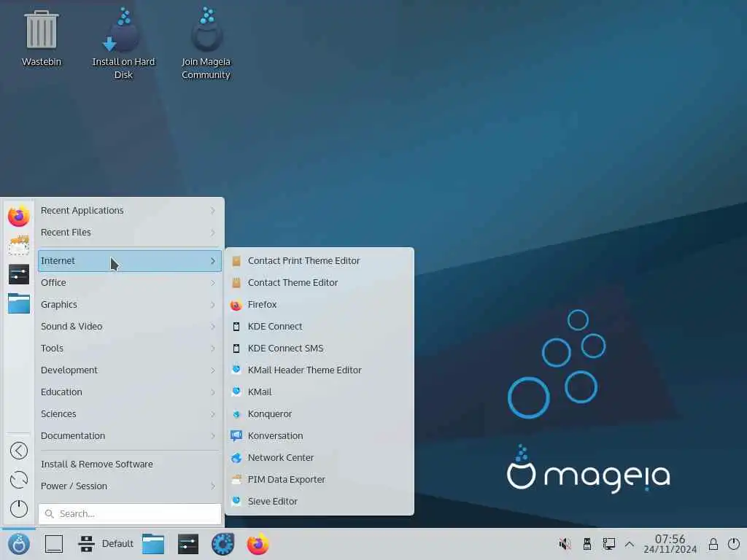The height and width of the screenshot is (560, 747).
Task: Click Firefox favorite in menu sidebar
Action: pyautogui.click(x=18, y=216)
